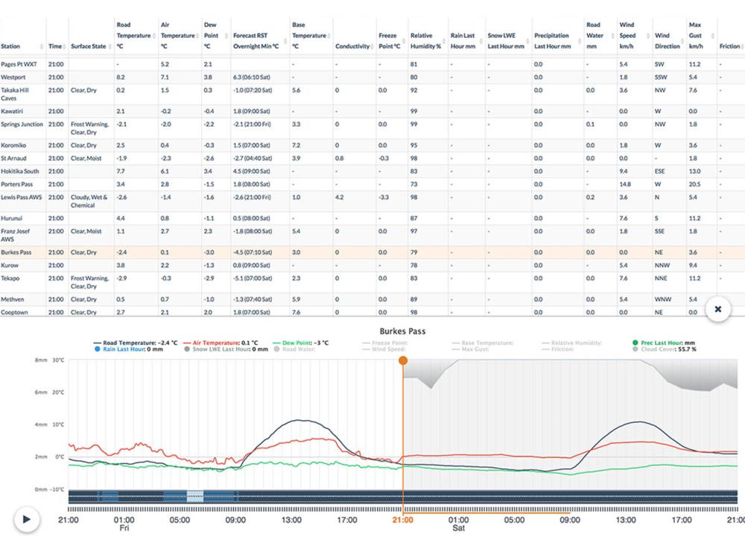Click the Relative Humidity % column header
745x560 pixels.
tap(425, 40)
